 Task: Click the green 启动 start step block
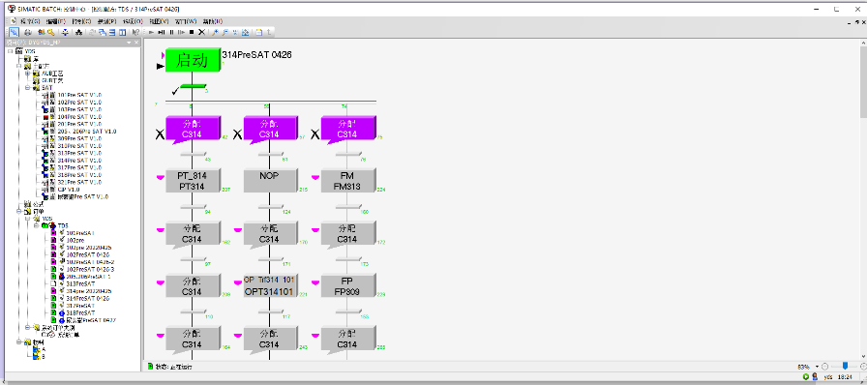192,60
